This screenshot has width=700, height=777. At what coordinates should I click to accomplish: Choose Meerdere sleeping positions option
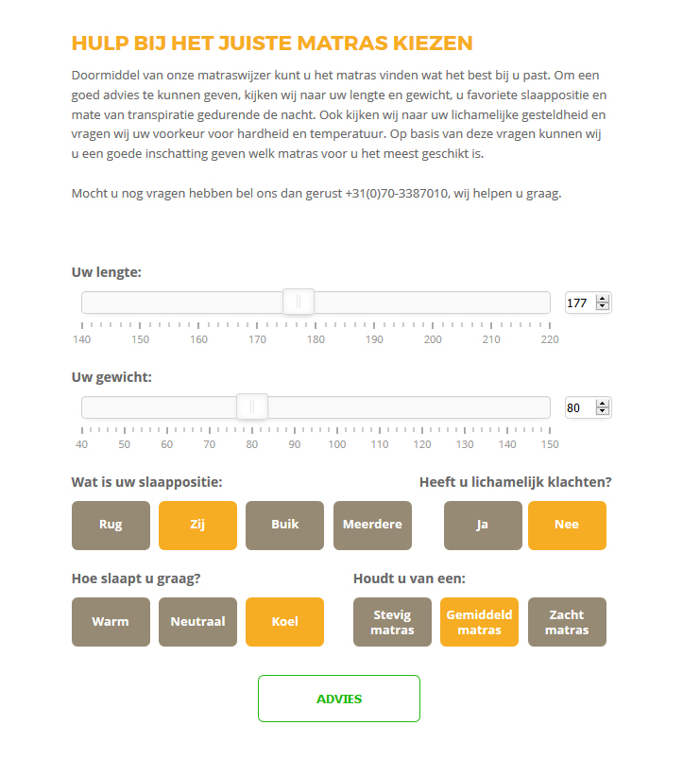pyautogui.click(x=372, y=526)
